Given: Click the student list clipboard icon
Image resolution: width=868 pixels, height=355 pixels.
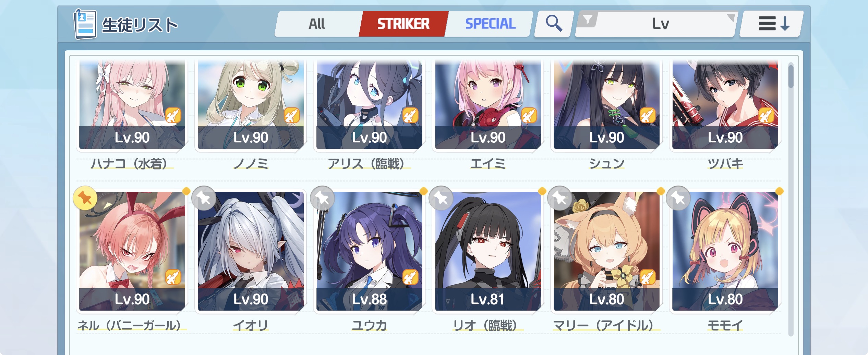Looking at the screenshot, I should 85,24.
